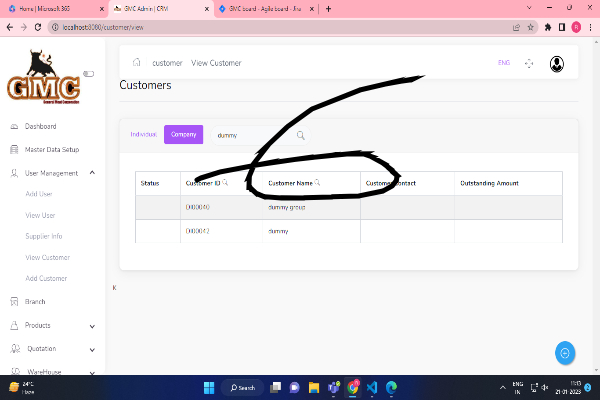The image size is (600, 400).
Task: Toggle the sidebar switch beside the GMC logo
Action: (x=88, y=73)
